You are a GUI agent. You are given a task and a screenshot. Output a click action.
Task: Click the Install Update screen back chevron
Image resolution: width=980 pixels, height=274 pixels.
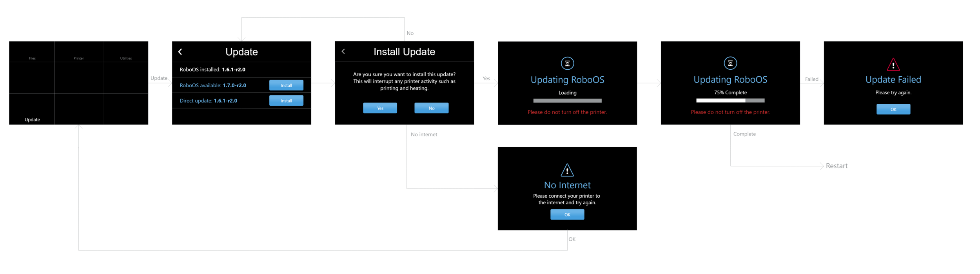pyautogui.click(x=343, y=51)
